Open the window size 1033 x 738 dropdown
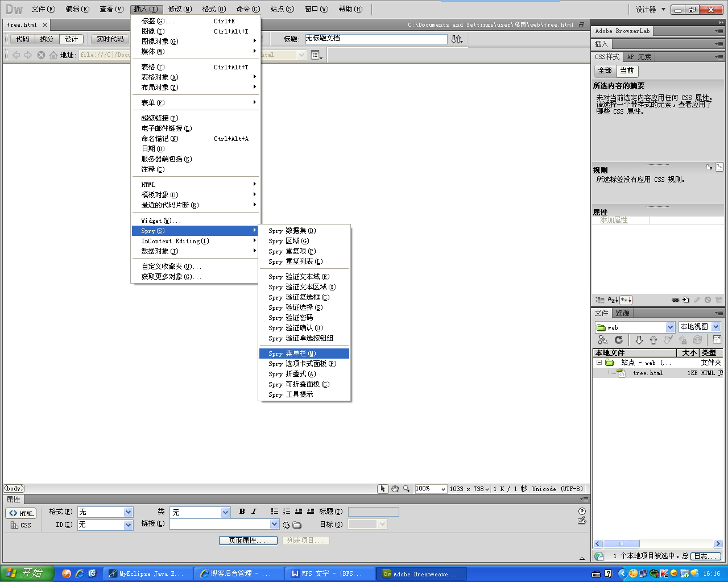 pyautogui.click(x=469, y=489)
